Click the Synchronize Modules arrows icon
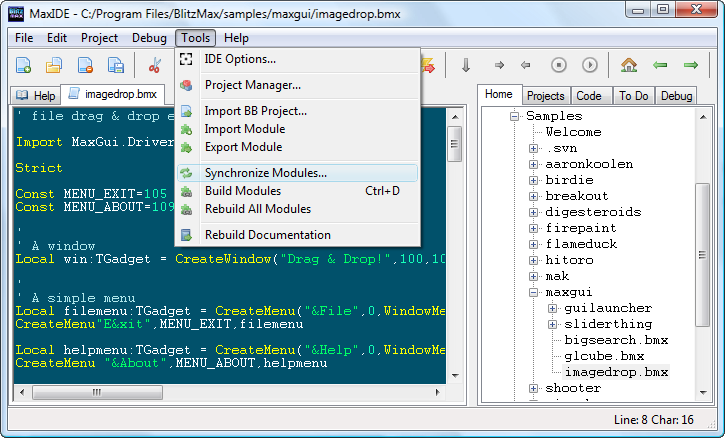This screenshot has height=438, width=725. tap(186, 173)
